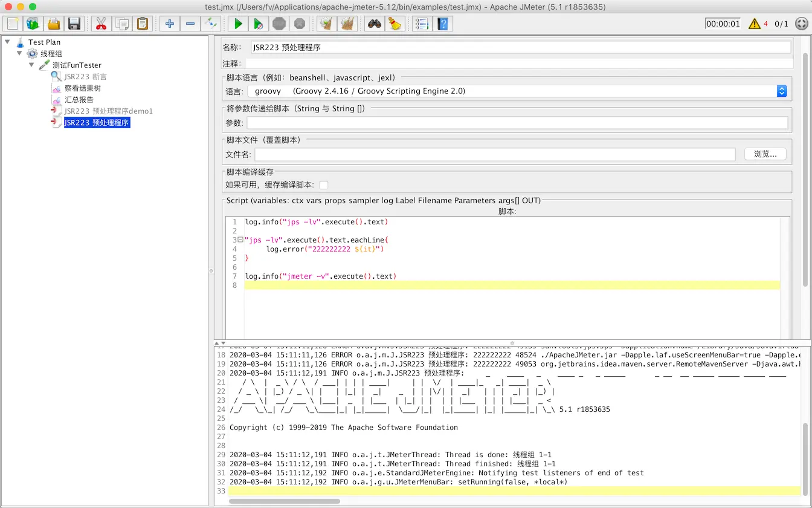Clear all results with double broom icon

(x=347, y=24)
